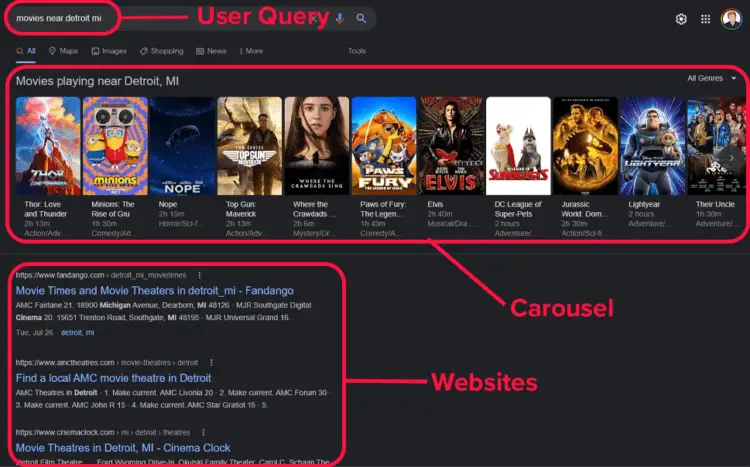Select the DC League of Super-Pets poster
The height and width of the screenshot is (467, 750).
(518, 146)
